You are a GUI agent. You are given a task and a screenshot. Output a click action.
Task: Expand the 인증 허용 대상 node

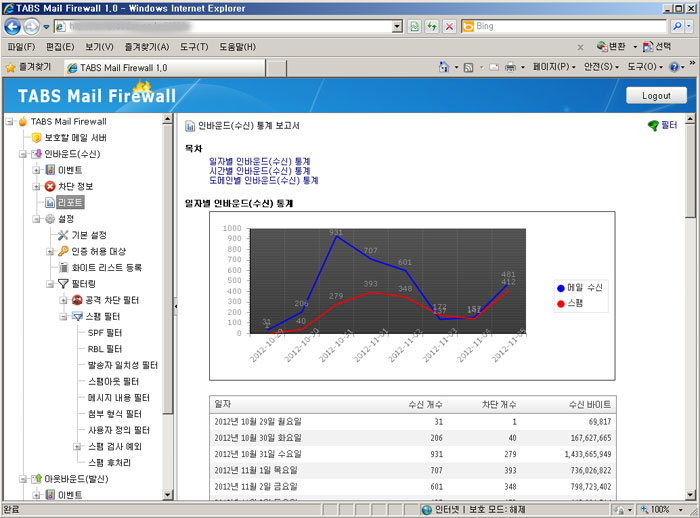point(50,251)
